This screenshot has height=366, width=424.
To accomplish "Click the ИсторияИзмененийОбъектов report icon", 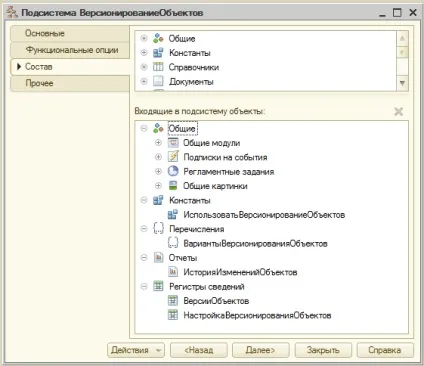I will point(173,272).
